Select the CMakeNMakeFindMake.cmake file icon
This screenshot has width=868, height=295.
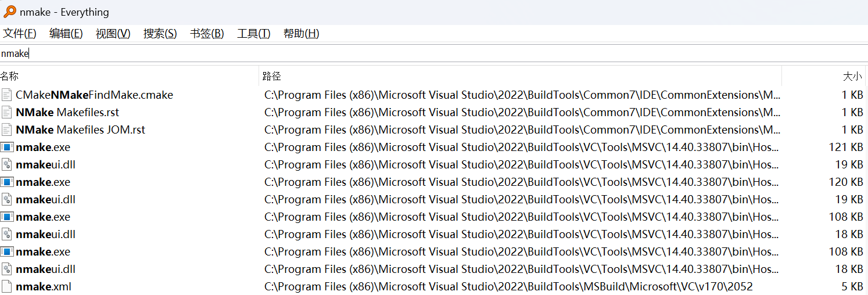7,95
